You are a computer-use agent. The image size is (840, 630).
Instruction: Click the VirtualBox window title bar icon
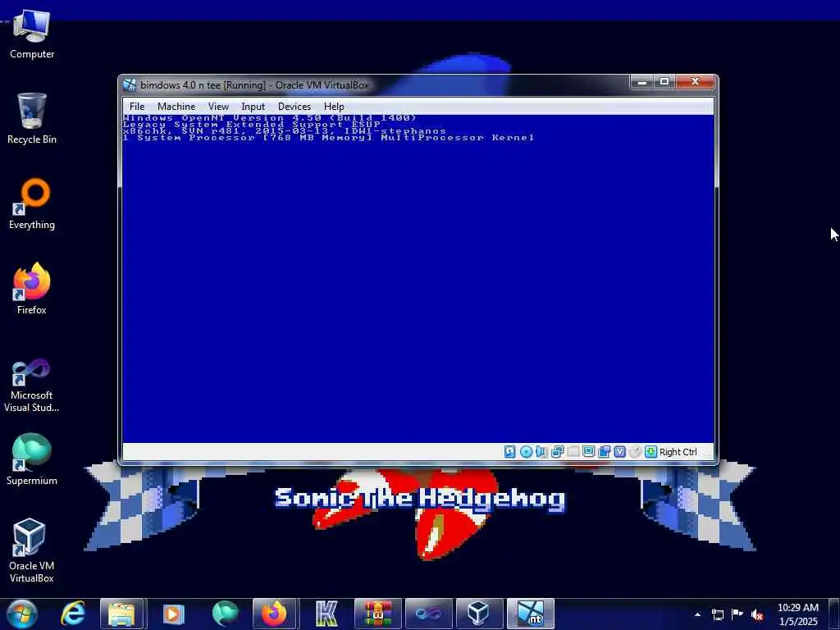click(x=129, y=84)
